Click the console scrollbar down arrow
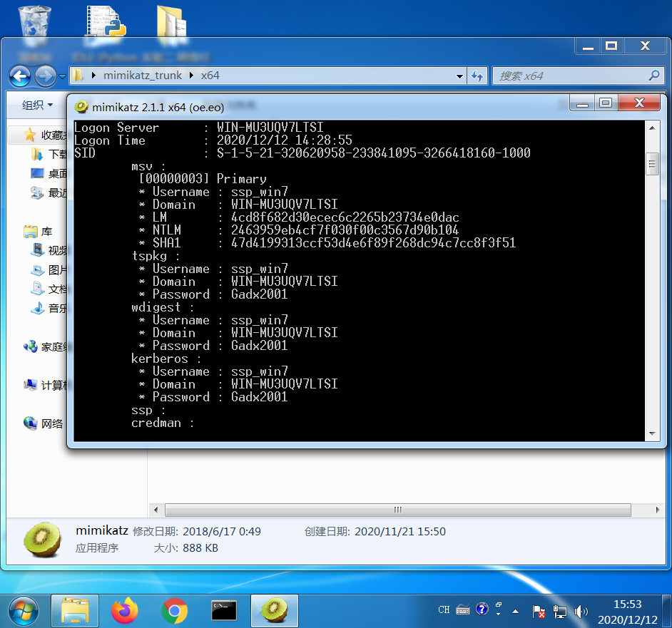672x628 pixels. 652,433
